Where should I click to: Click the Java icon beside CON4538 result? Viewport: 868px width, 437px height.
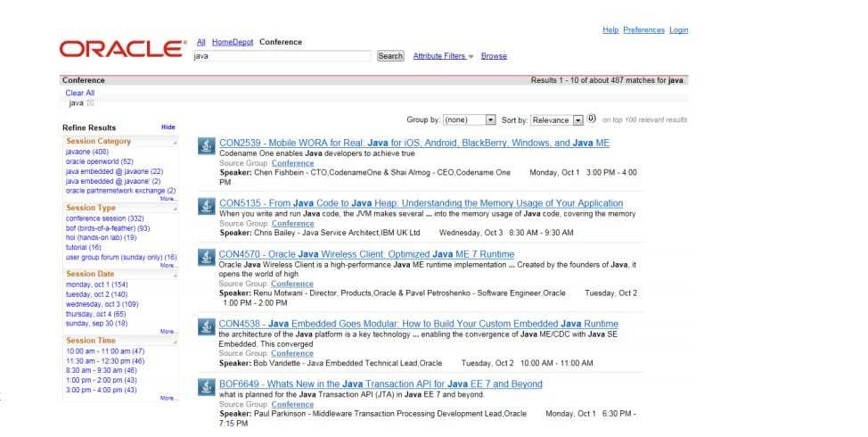[x=206, y=326]
